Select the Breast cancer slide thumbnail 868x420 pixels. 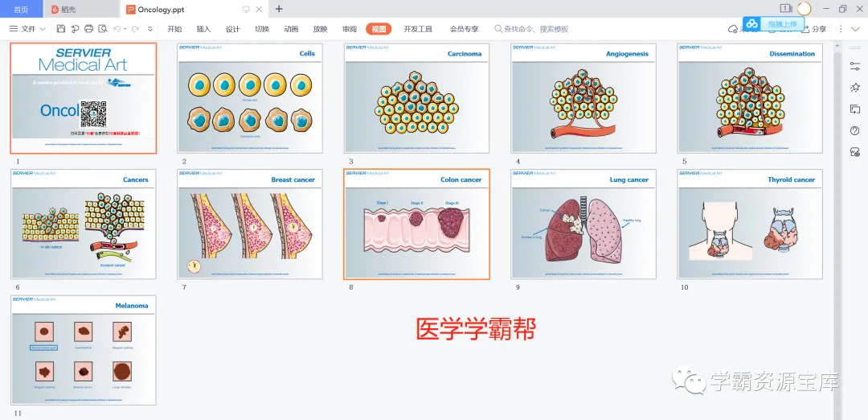click(x=250, y=224)
